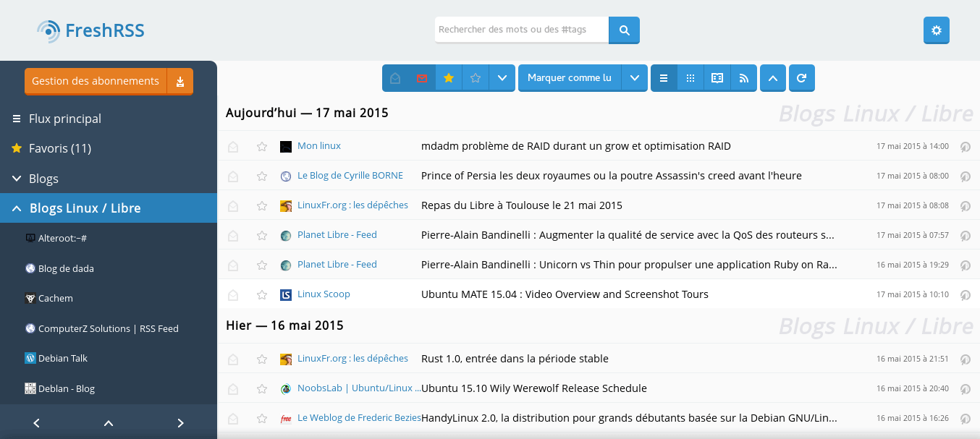Image resolution: width=980 pixels, height=439 pixels.
Task: Select Deblan - Blog feed
Action: tap(67, 388)
